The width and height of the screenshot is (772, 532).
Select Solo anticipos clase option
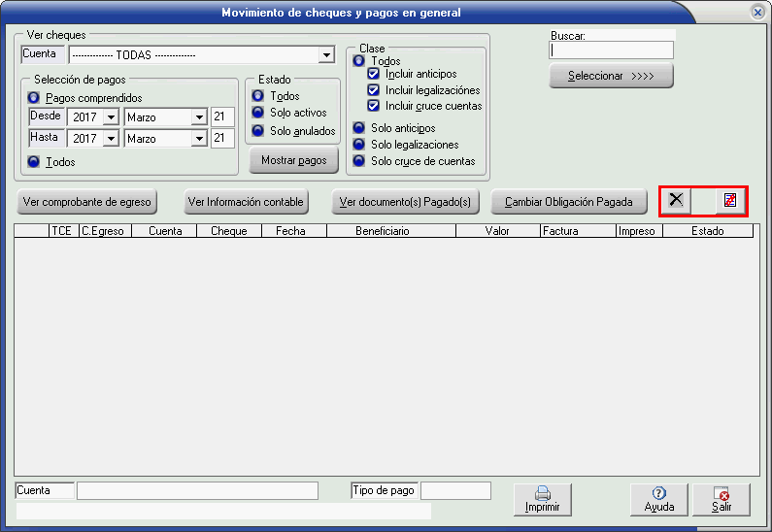pyautogui.click(x=359, y=128)
